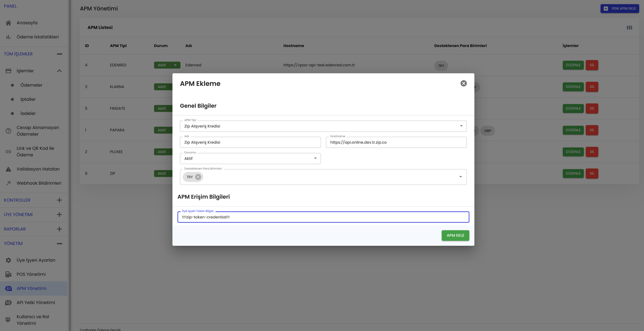Click DÜZENLE for the PLUXEE row

click(x=573, y=152)
